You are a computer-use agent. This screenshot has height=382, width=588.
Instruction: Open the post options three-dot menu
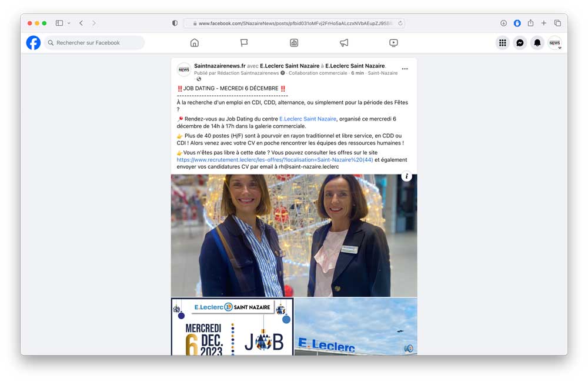coord(405,69)
